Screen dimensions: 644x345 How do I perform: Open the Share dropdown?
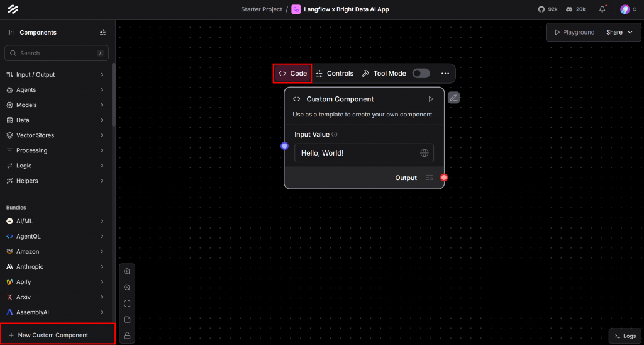click(619, 32)
